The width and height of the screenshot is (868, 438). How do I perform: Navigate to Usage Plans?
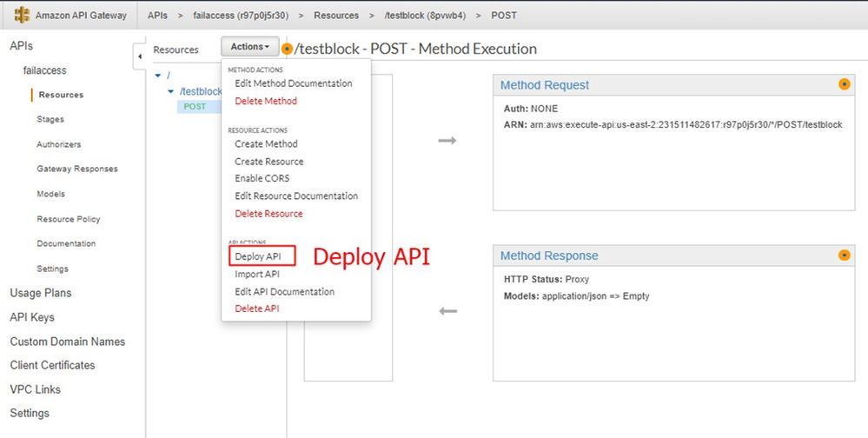[x=41, y=293]
